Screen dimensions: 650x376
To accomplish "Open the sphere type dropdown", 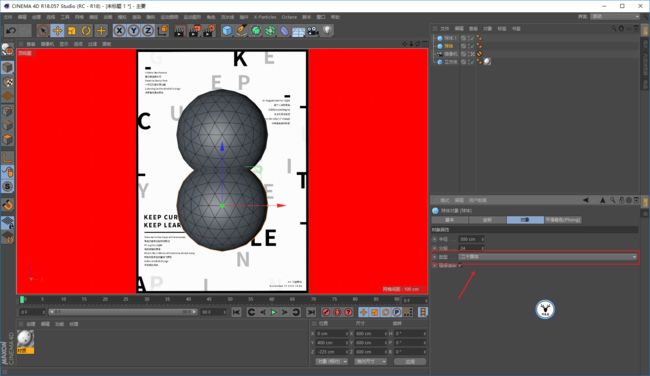I will tap(548, 257).
